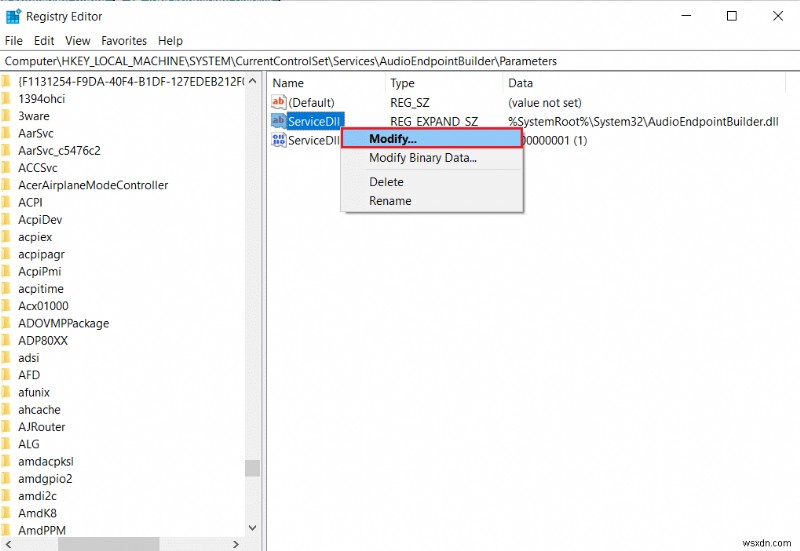Click the folder icon beside acpiex
Image resolution: width=800 pixels, height=551 pixels.
pyautogui.click(x=6, y=237)
